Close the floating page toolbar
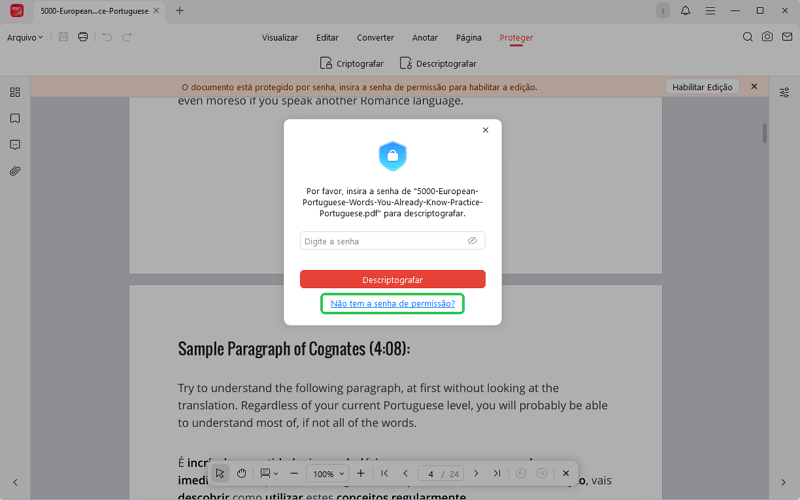This screenshot has width=800, height=500. point(566,473)
